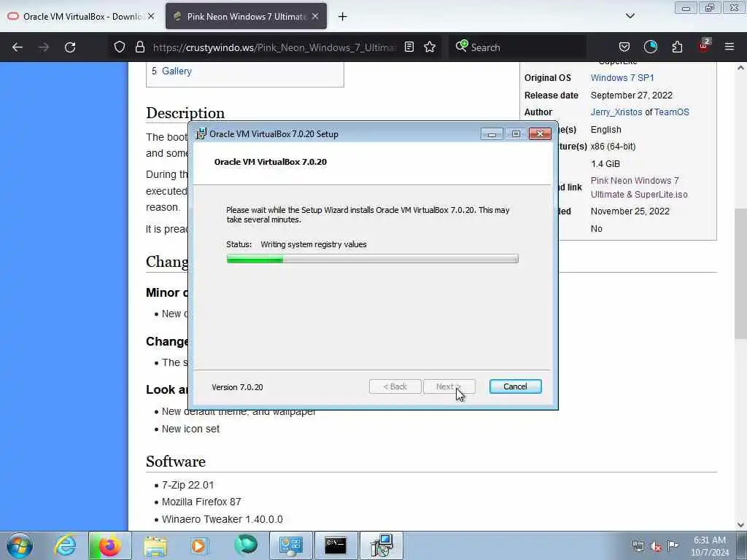Open the Action Center flag icon
The width and height of the screenshot is (747, 560).
coord(673,545)
